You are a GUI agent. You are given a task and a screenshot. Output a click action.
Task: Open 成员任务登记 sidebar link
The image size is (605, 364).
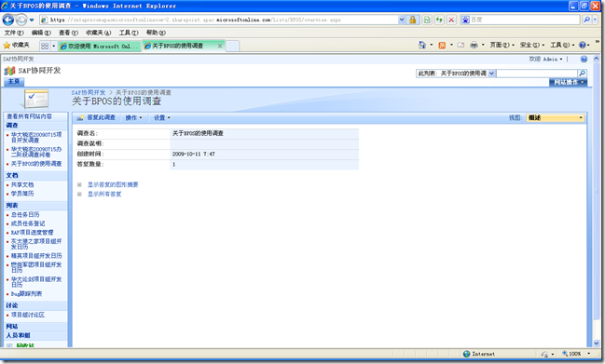click(x=28, y=223)
